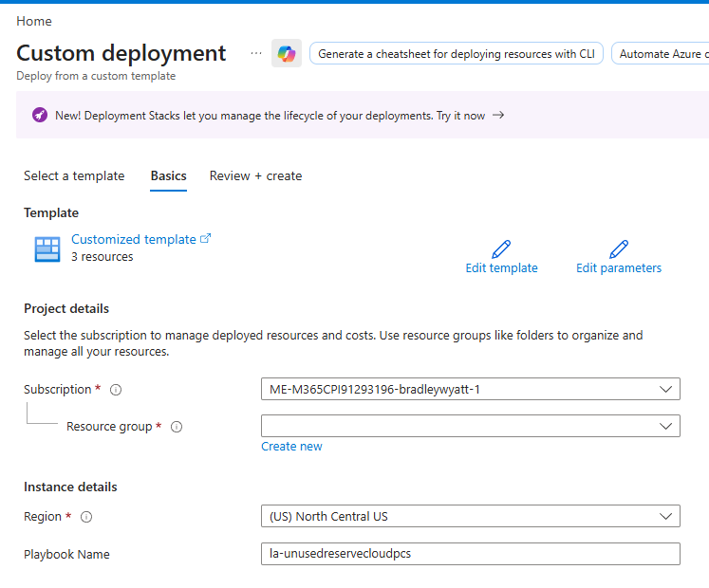Image resolution: width=709 pixels, height=588 pixels.
Task: Click 'Deploy from a custom template' subtitle
Action: pos(96,76)
